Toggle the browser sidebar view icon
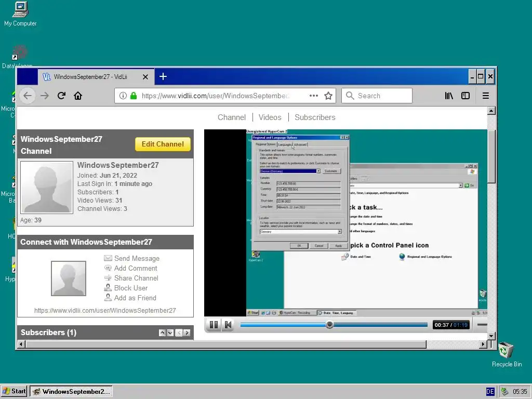 [x=465, y=96]
